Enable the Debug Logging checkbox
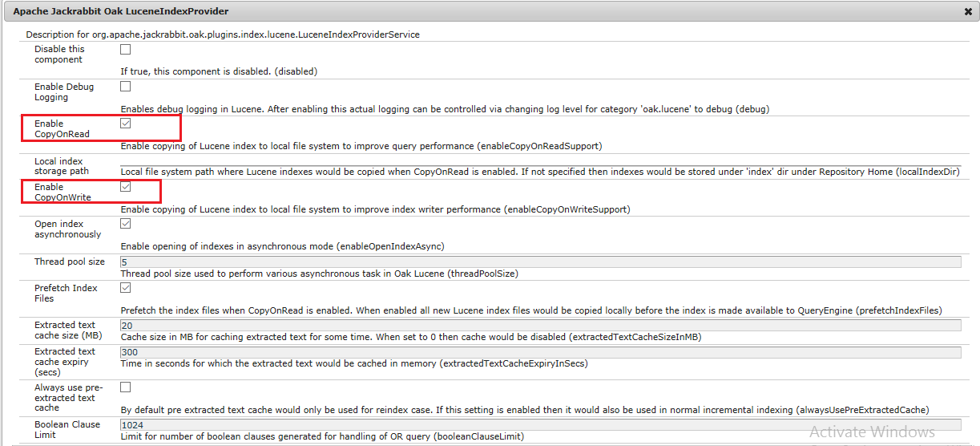The height and width of the screenshot is (446, 980). tap(126, 86)
